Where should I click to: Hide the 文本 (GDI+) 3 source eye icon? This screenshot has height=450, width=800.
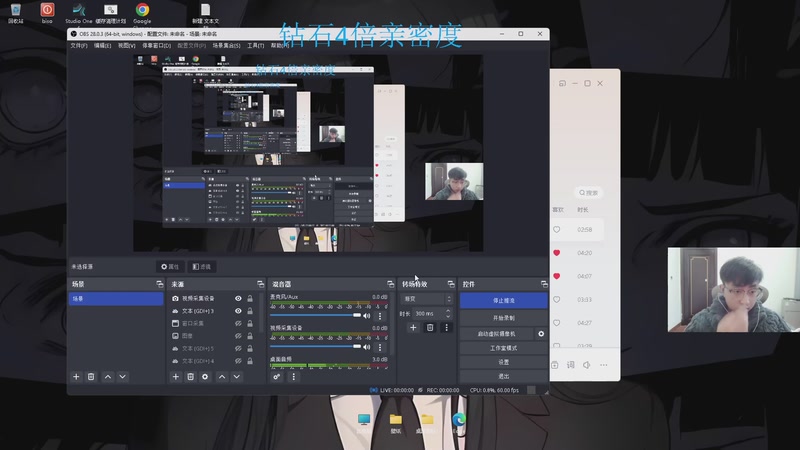238,311
